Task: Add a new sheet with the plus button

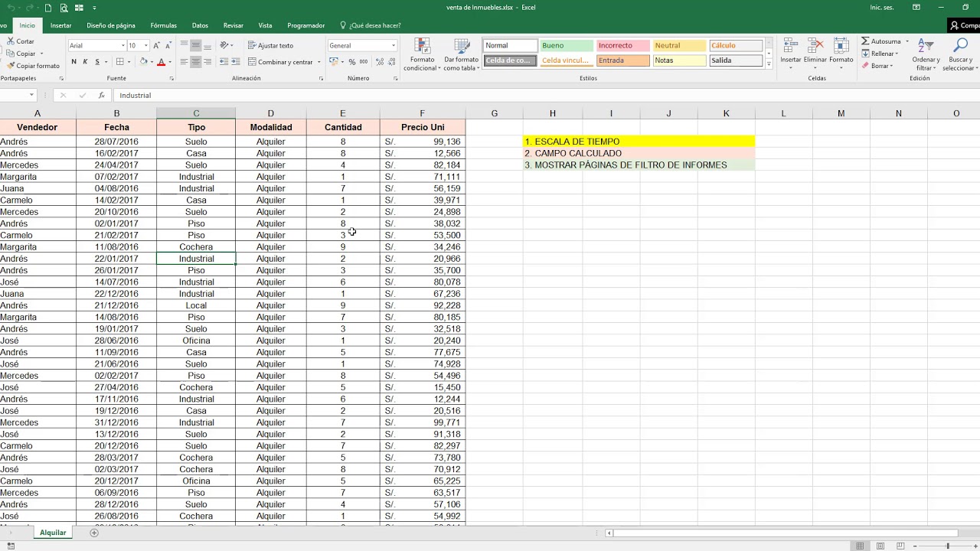Action: (x=94, y=533)
